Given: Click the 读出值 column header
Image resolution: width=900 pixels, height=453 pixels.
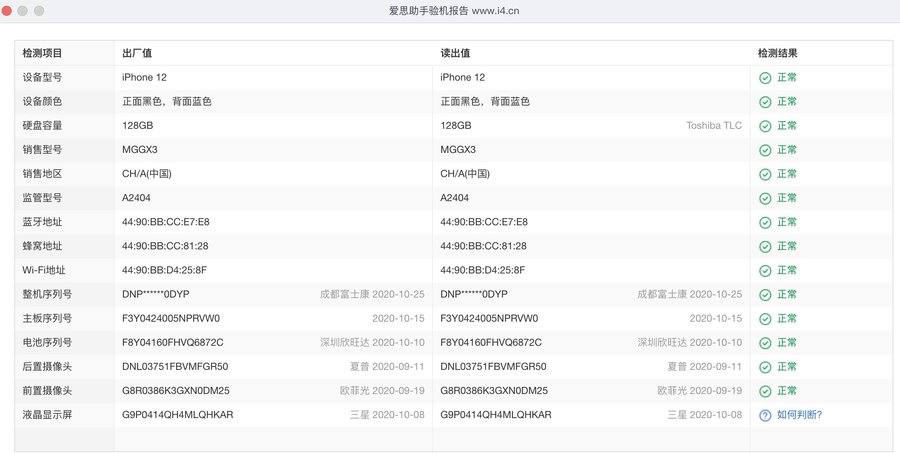Looking at the screenshot, I should pos(455,53).
